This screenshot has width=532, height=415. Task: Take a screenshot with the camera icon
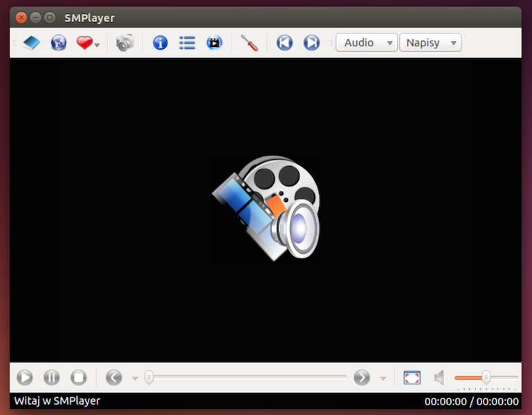(x=125, y=43)
